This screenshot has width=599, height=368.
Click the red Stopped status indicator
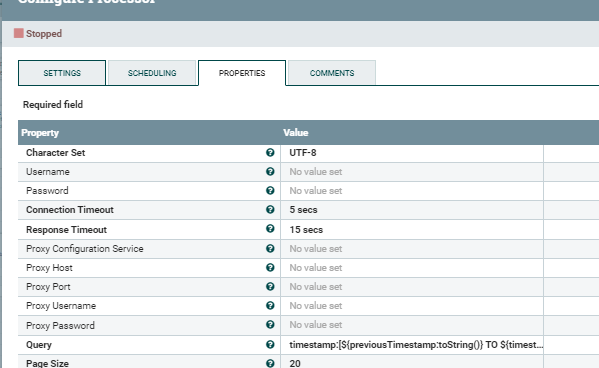(19, 33)
